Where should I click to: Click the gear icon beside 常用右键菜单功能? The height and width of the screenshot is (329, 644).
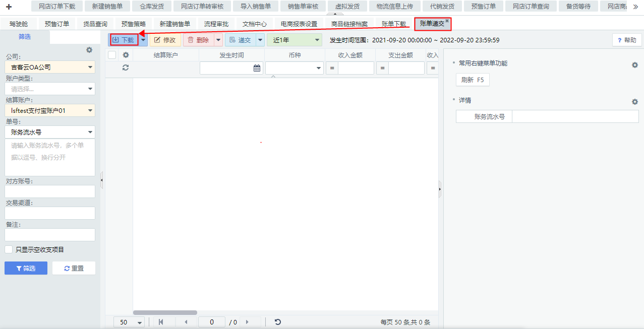[x=635, y=65]
